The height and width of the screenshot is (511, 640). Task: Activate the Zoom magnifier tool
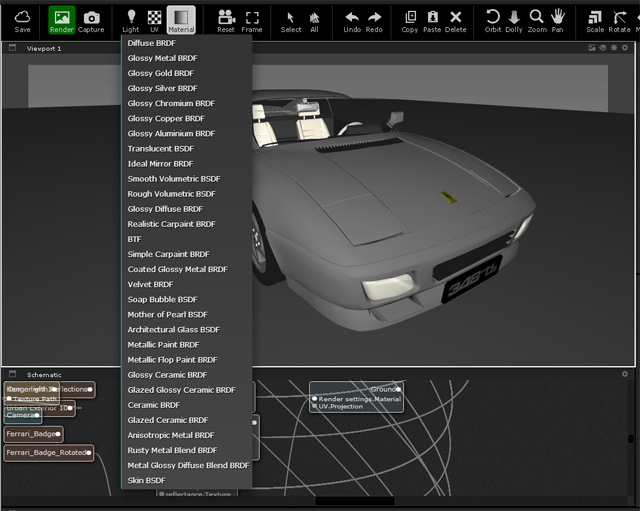(537, 21)
